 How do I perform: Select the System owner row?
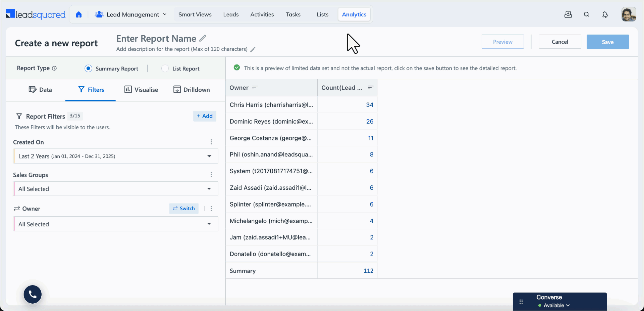(x=301, y=171)
